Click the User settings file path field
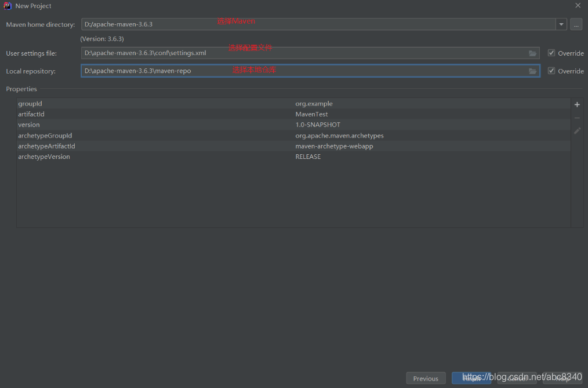This screenshot has width=588, height=388. click(x=310, y=53)
